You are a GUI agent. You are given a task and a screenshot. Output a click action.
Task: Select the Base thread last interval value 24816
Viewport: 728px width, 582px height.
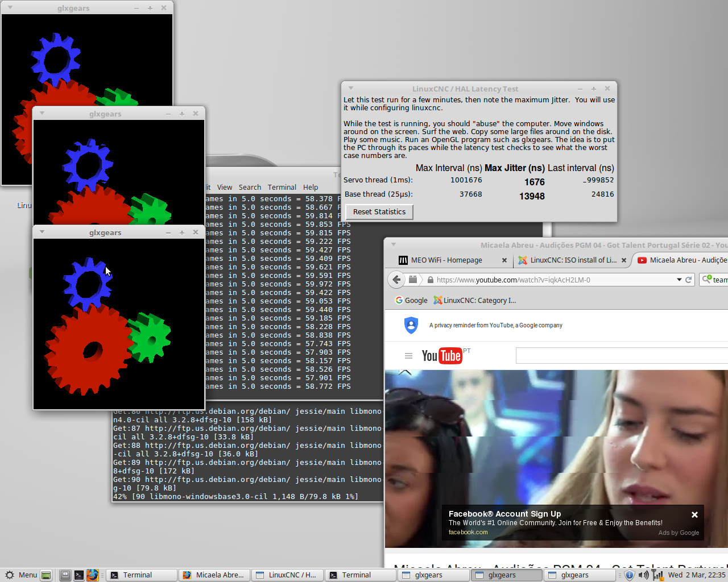pyautogui.click(x=602, y=194)
